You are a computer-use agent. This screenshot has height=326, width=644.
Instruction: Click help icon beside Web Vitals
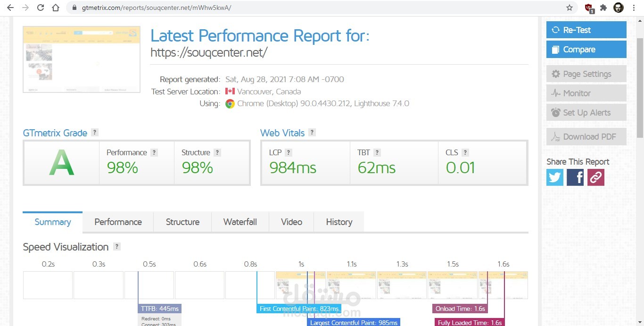pyautogui.click(x=312, y=133)
